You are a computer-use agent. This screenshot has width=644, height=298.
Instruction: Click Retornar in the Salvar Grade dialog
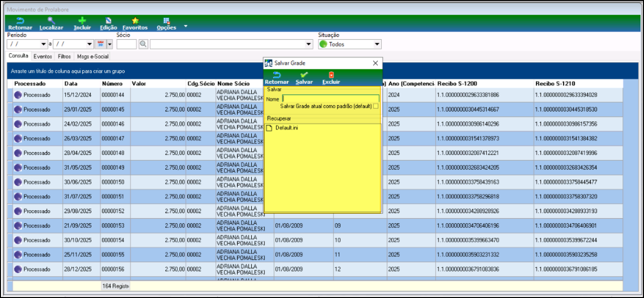tap(277, 78)
